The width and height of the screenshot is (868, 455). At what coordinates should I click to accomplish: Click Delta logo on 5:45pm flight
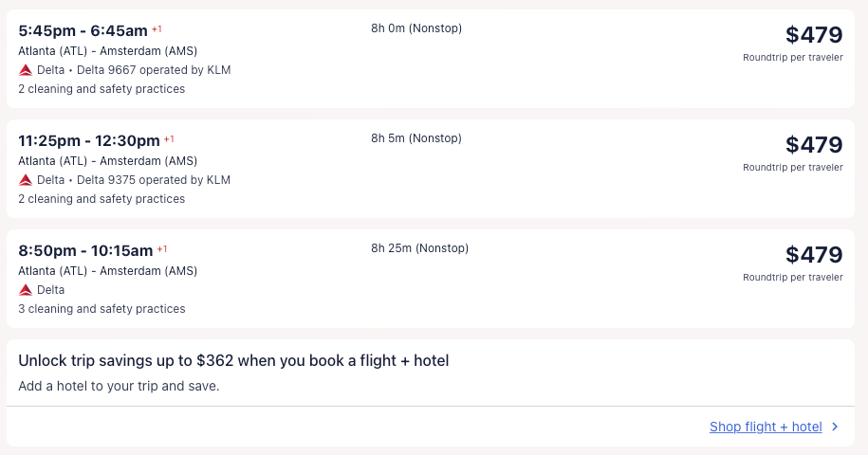26,70
